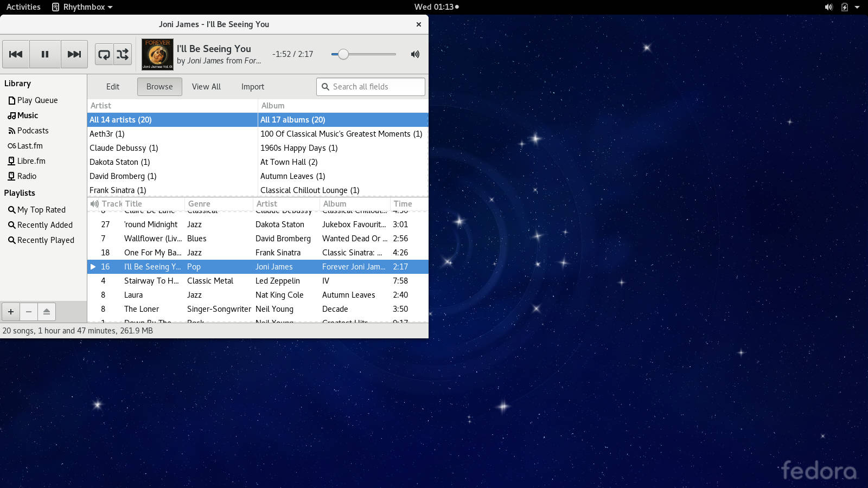Add a new playlist with plus button

pyautogui.click(x=11, y=312)
